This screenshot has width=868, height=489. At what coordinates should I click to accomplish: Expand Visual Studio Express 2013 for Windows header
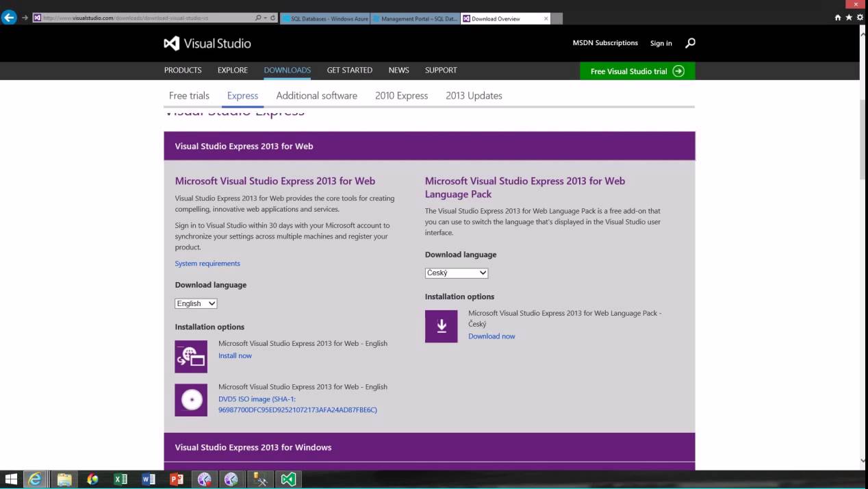[x=429, y=447]
